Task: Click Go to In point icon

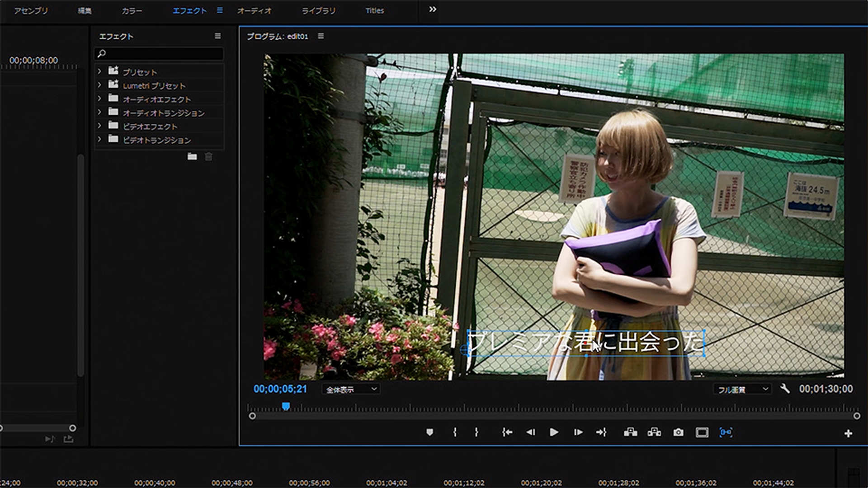Action: point(507,432)
